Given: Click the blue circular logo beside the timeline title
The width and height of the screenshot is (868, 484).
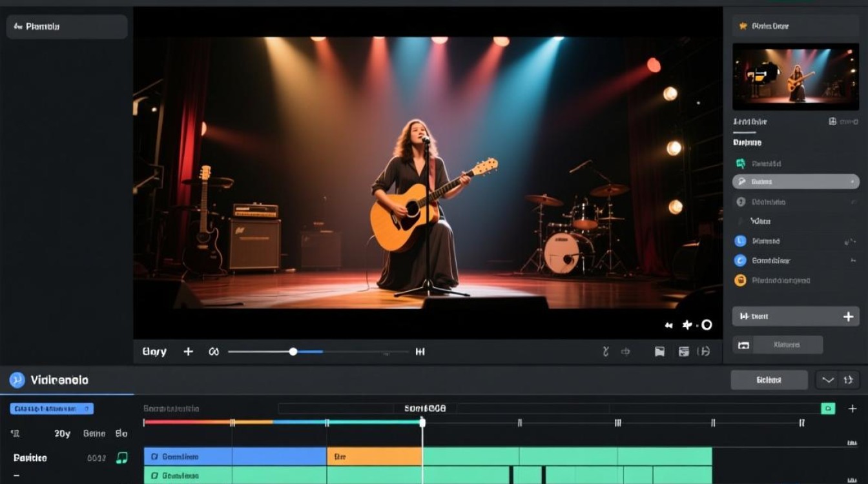Looking at the screenshot, I should pos(17,380).
